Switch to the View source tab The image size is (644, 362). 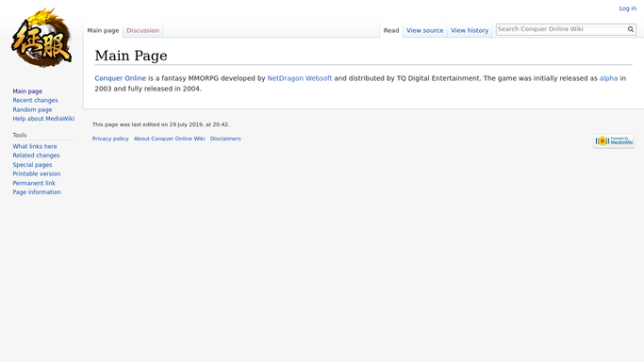(x=424, y=30)
